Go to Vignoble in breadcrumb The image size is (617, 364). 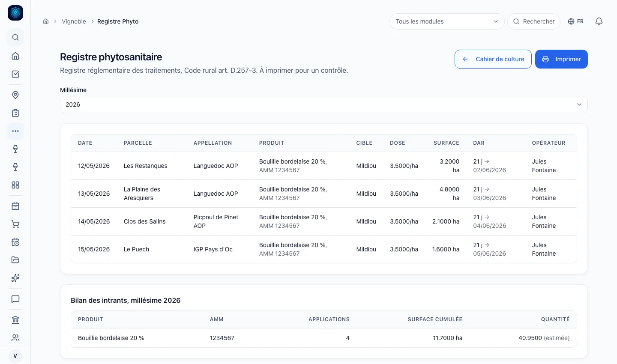tap(74, 21)
